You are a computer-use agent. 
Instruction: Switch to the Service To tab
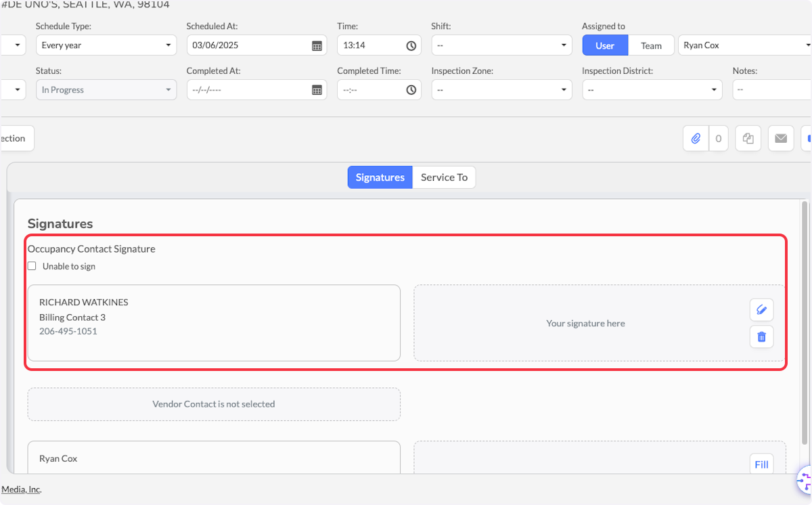(444, 177)
